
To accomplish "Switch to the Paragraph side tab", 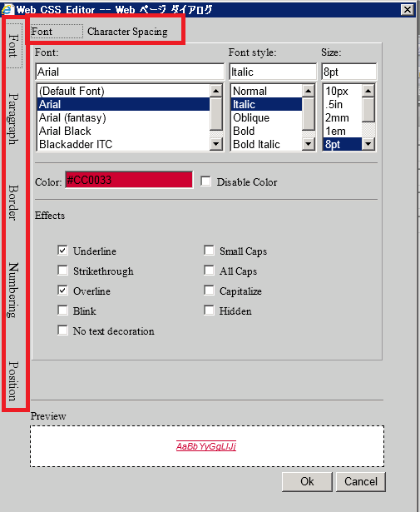I will [x=13, y=119].
